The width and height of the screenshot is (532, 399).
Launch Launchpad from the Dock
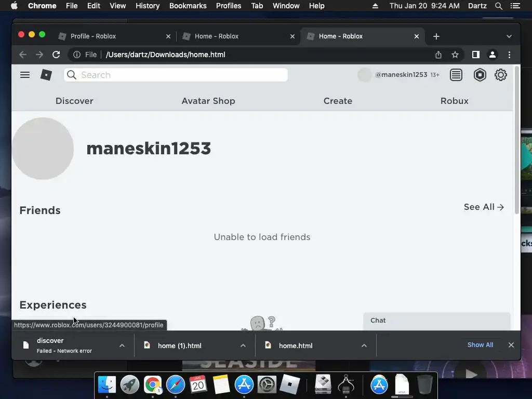[129, 385]
